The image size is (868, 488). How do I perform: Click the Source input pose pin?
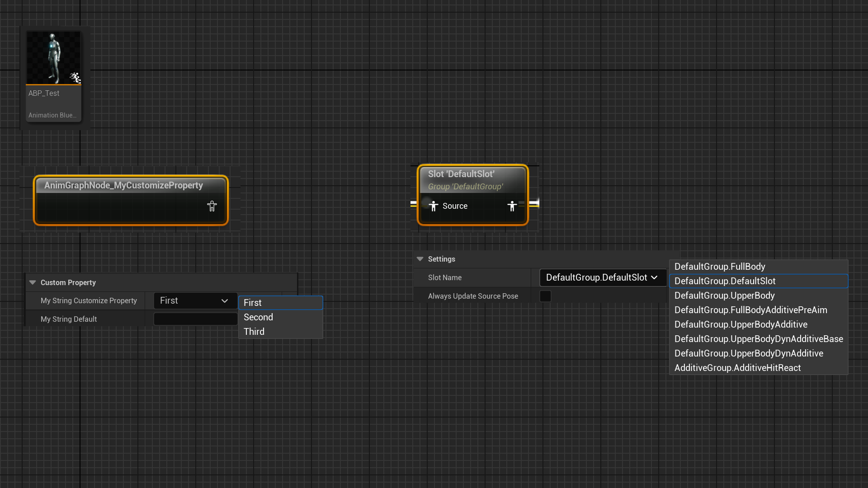click(434, 206)
